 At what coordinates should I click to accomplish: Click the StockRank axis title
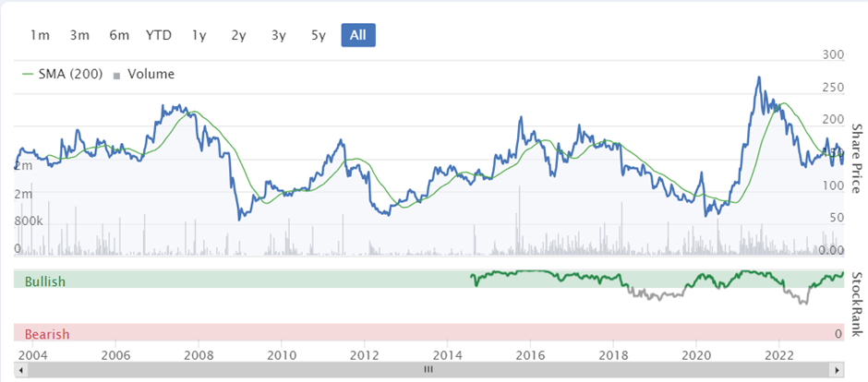856,304
